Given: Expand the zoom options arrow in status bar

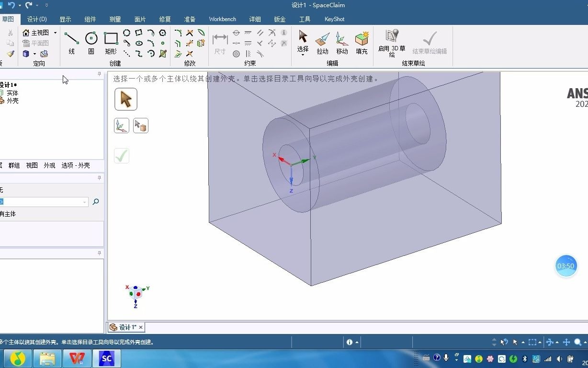Looking at the screenshot, I should coord(585,342).
